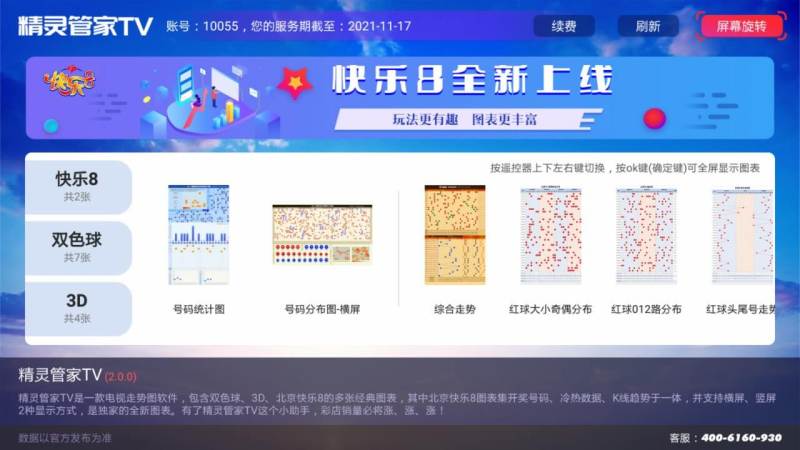Open the 号码分布图-横屏 chart thumbnail
The image size is (800, 450).
click(x=322, y=235)
